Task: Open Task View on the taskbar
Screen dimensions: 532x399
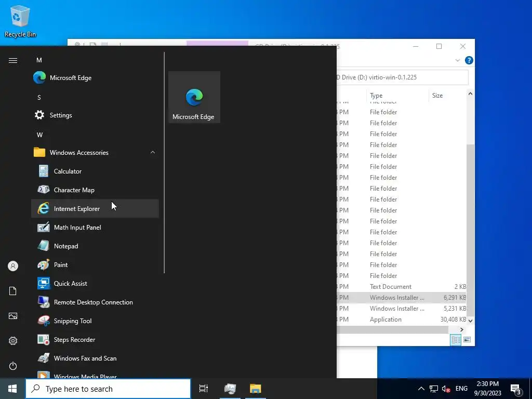Action: [x=204, y=389]
